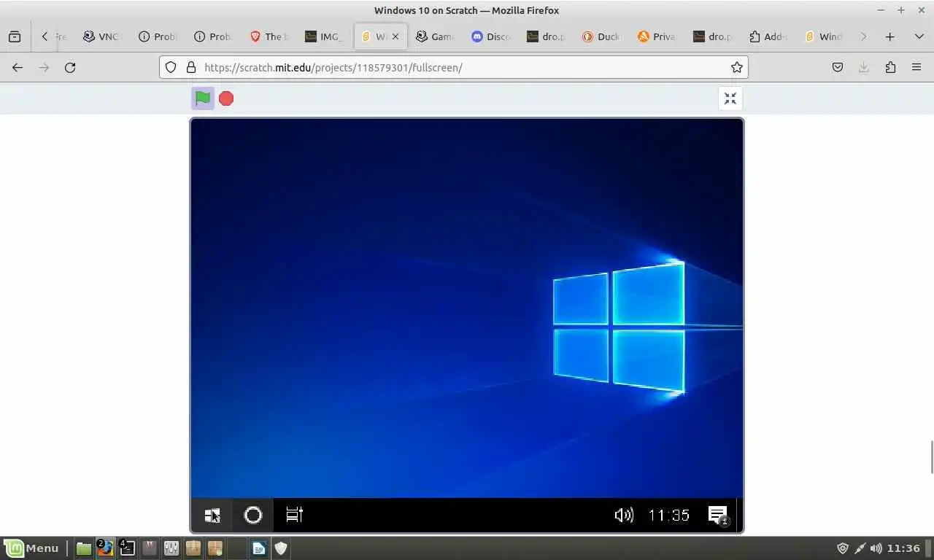Click the green flag to start the project
934x560 pixels.
(x=203, y=98)
